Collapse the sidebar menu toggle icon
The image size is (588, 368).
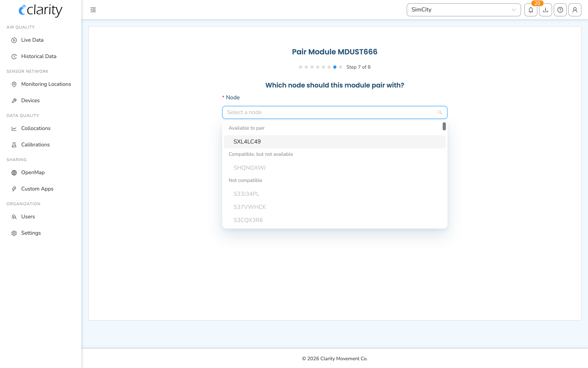[x=93, y=10]
